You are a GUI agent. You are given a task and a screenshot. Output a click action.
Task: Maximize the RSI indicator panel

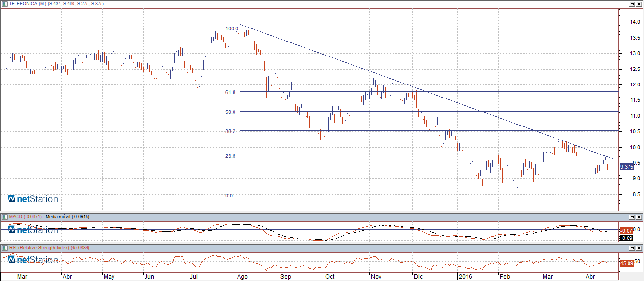pyautogui.click(x=632, y=248)
